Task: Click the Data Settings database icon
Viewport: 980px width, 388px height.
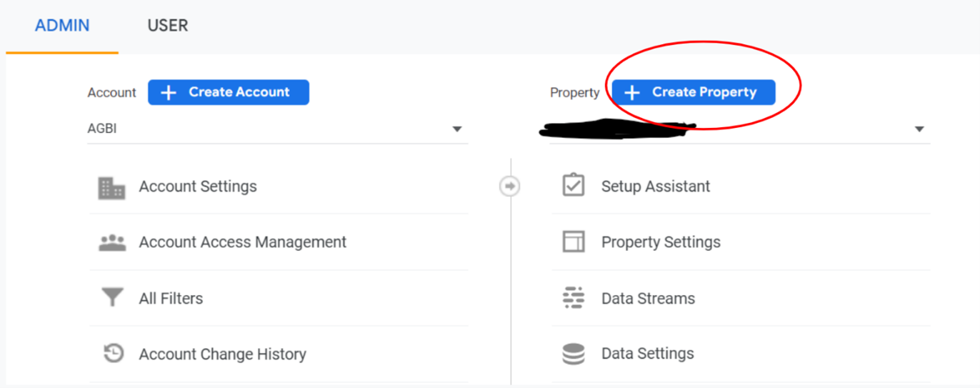Action: [x=574, y=354]
